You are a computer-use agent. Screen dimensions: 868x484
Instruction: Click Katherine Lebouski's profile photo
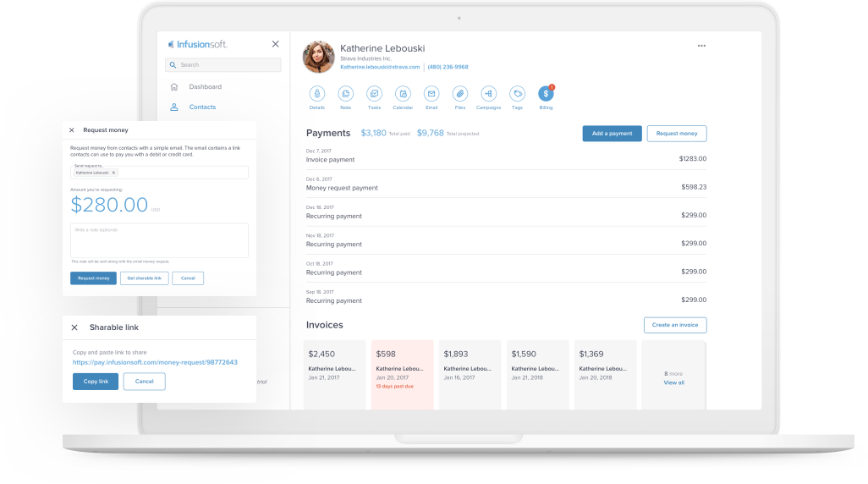tap(318, 57)
